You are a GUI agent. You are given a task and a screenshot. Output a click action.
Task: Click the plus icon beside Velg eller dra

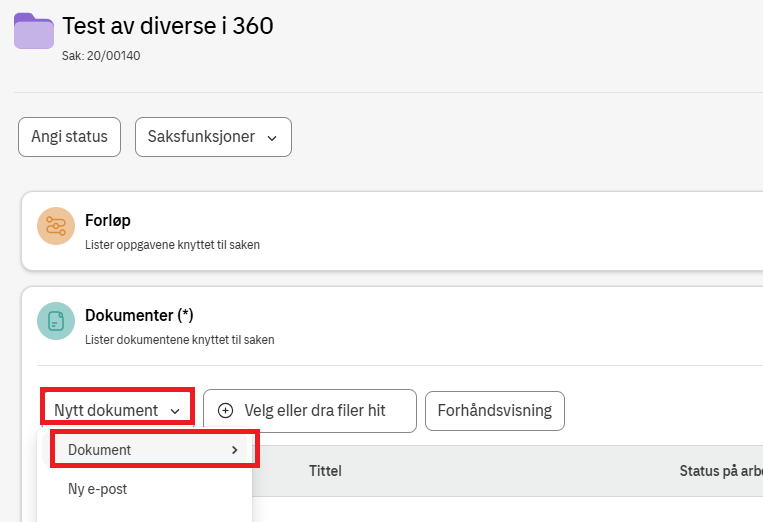pyautogui.click(x=225, y=410)
